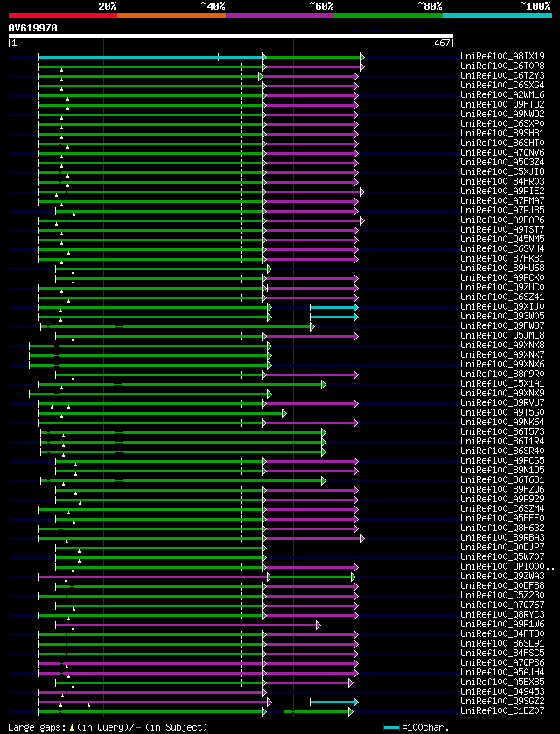
Task: Click the orange ~40% identity legend segment
Action: coord(171,16)
